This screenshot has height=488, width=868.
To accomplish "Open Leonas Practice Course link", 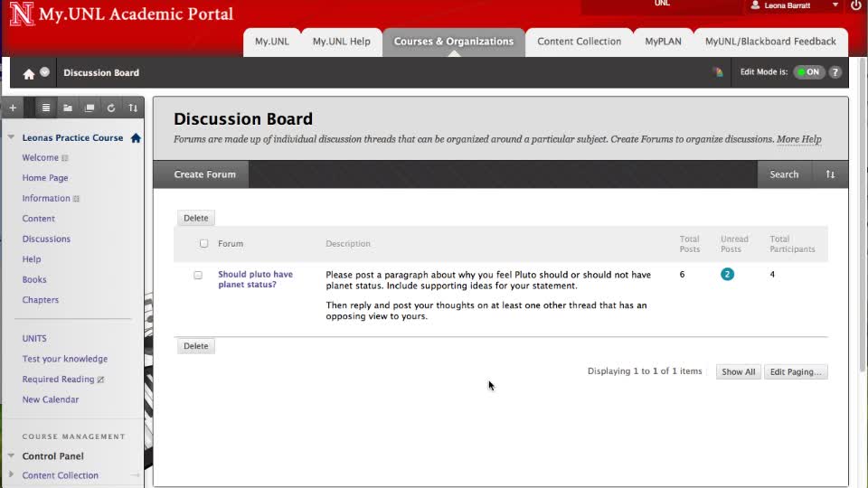I will click(72, 137).
